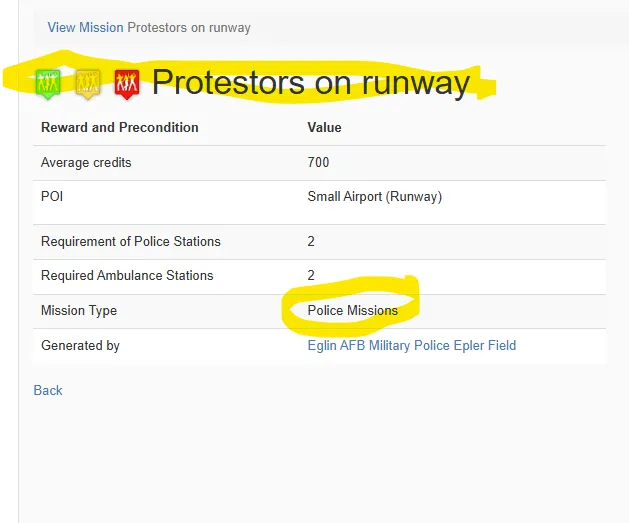Open the View Mission breadcrumb link
The image size is (629, 523).
85,28
